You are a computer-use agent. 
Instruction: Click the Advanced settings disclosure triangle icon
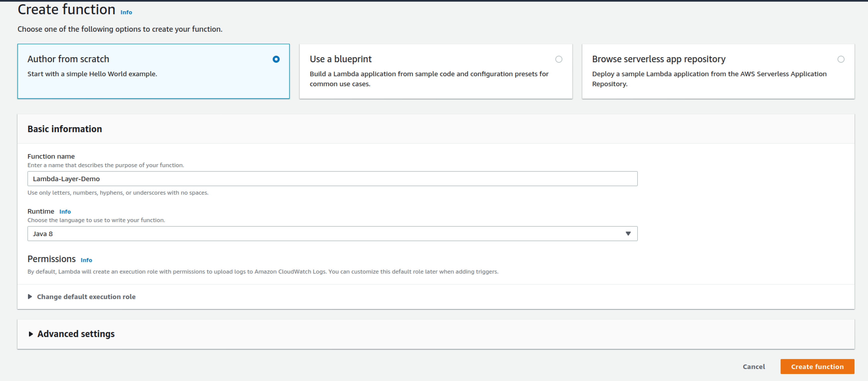click(x=31, y=334)
